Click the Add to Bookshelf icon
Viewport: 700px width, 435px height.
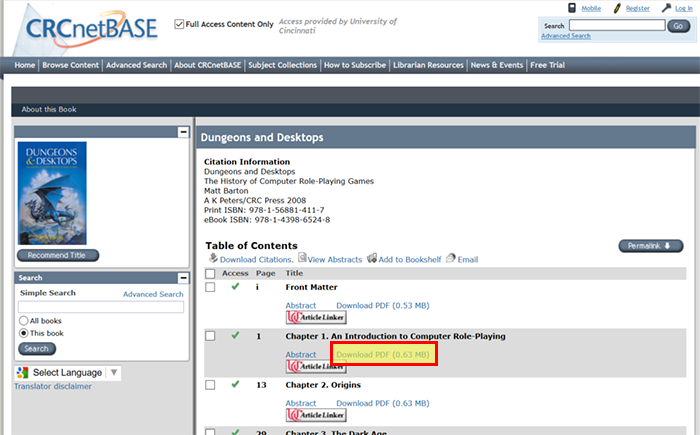[372, 258]
